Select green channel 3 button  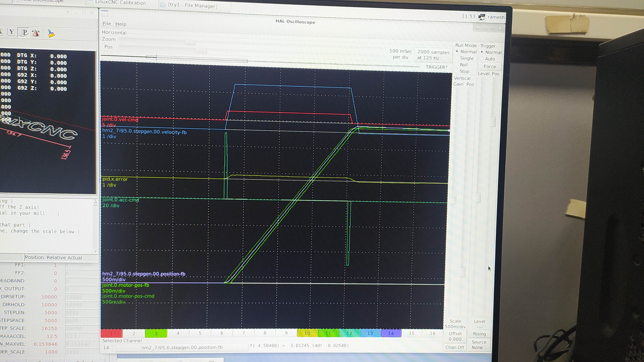coord(156,333)
